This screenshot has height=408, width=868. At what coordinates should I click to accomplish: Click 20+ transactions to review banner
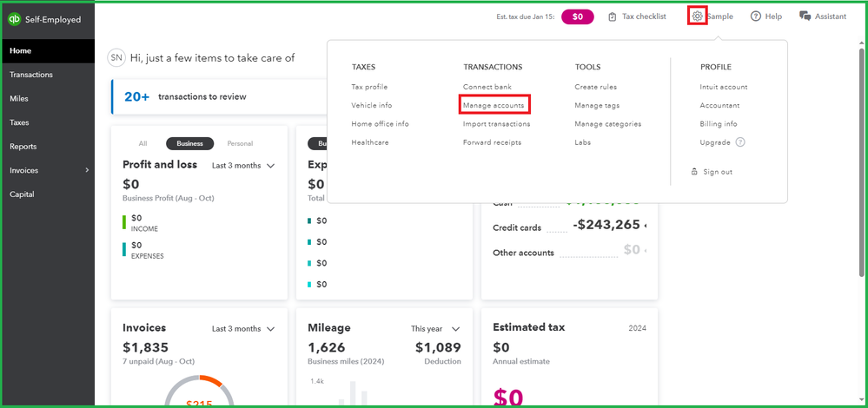point(200,96)
